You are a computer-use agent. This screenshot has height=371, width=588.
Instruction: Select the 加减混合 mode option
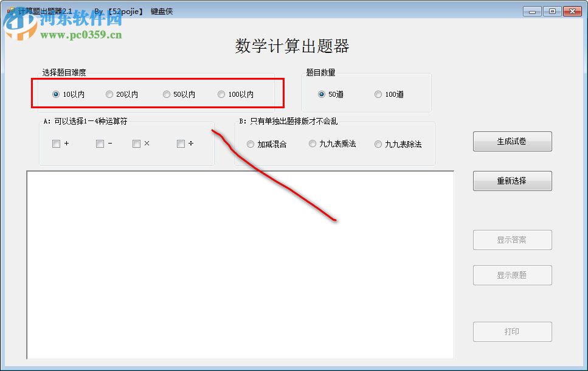[x=250, y=144]
